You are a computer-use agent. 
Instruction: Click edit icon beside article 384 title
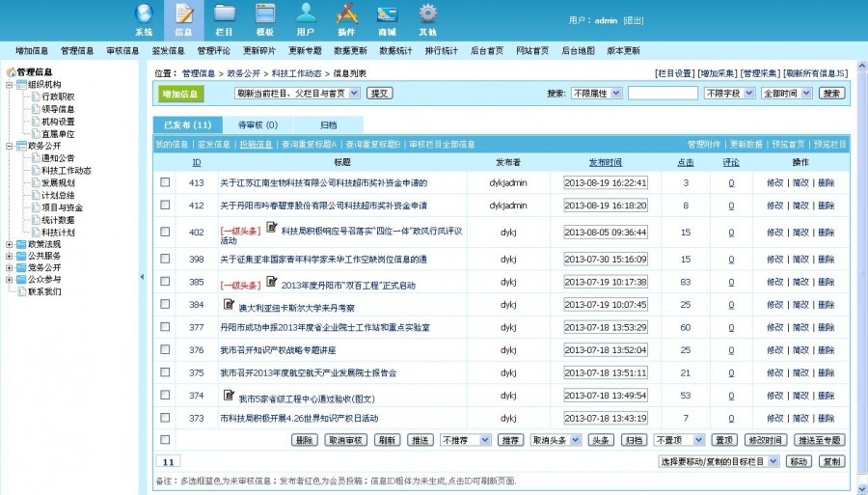click(229, 303)
